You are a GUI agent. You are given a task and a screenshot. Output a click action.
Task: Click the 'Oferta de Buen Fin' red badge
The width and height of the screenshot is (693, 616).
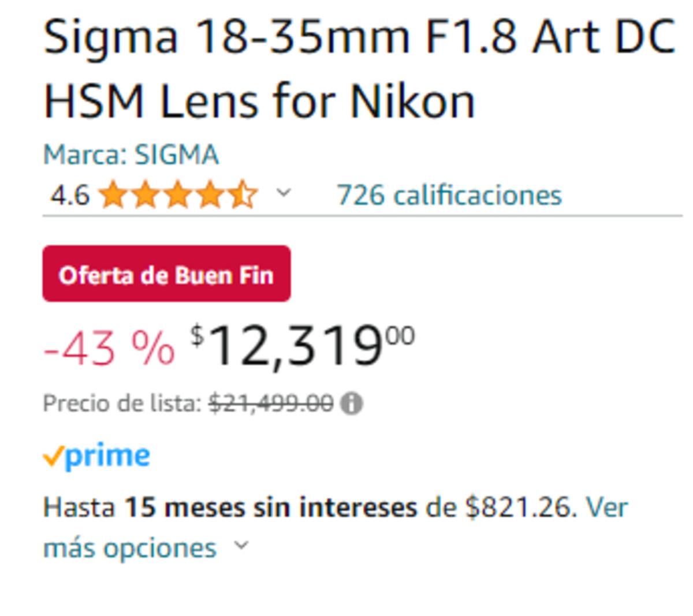pyautogui.click(x=166, y=275)
